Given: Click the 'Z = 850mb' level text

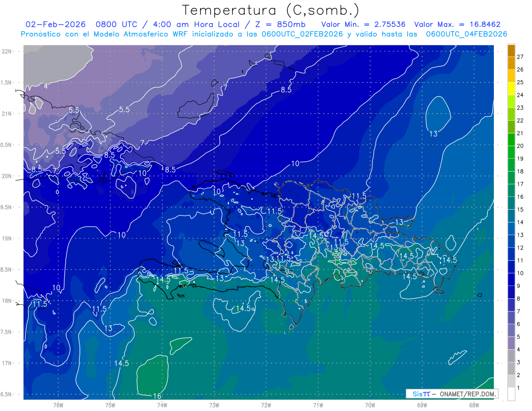Looking at the screenshot, I should click(x=279, y=24).
